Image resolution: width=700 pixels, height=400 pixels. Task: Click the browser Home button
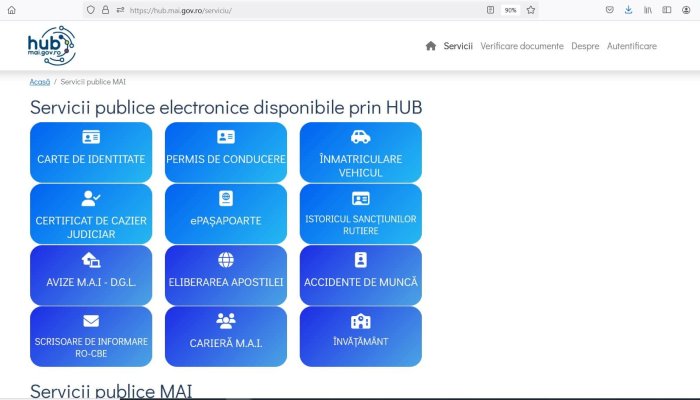12,10
